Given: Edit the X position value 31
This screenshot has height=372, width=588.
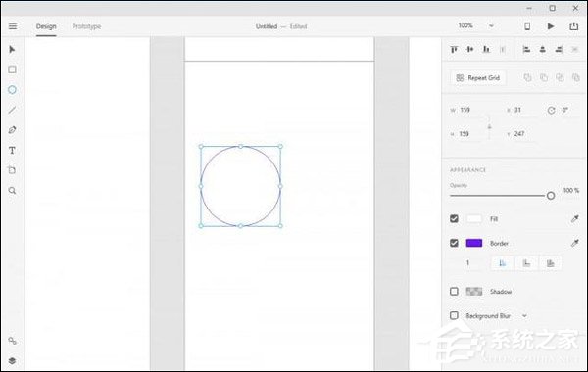Looking at the screenshot, I should click(x=517, y=110).
